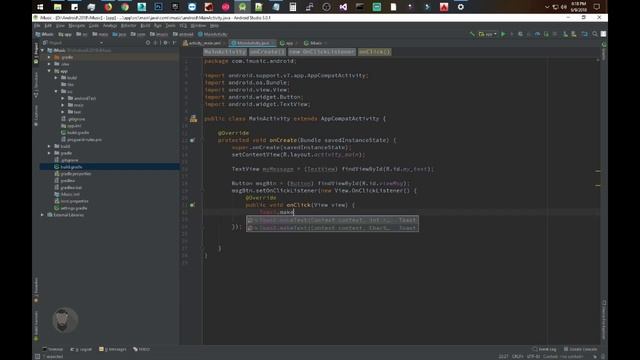Viewport: 640px width, 360px height.
Task: Hide the Project panel using its hide icon
Action: 174,43
